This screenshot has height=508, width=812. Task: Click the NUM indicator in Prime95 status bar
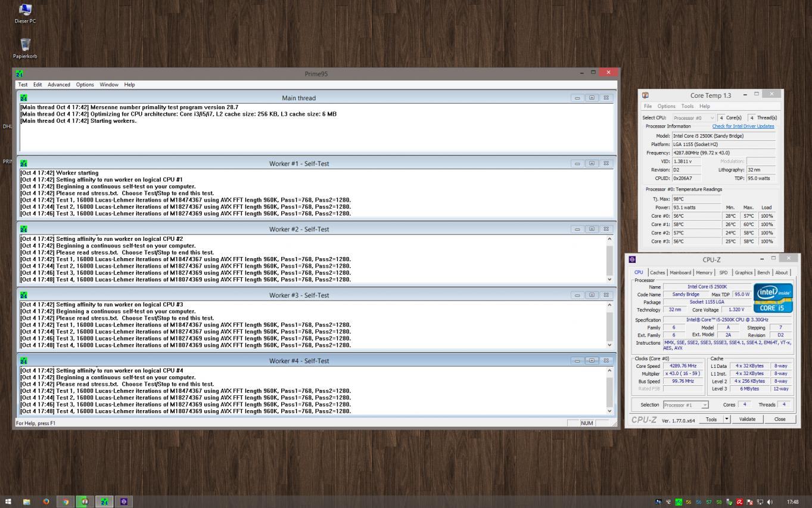587,423
